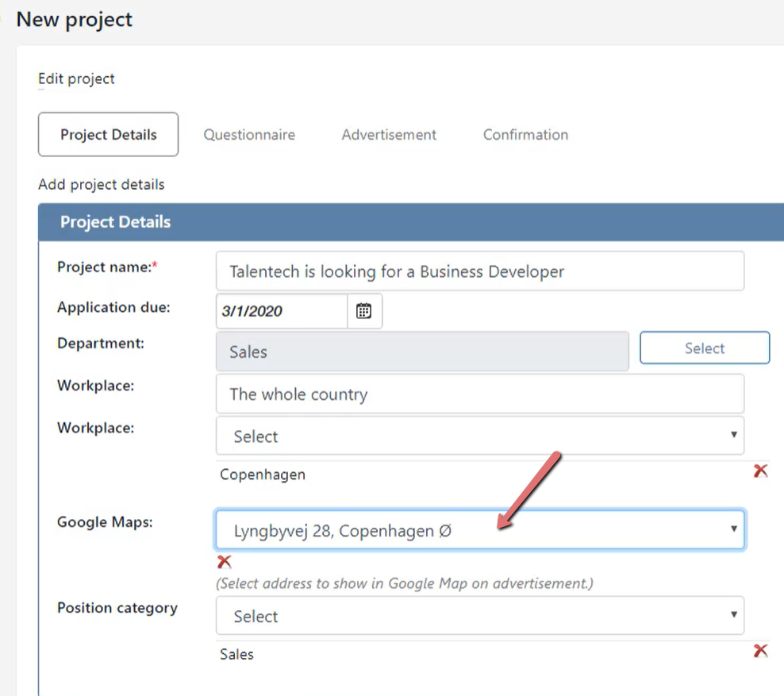
Task: Remove the Sales position category
Action: 760,651
